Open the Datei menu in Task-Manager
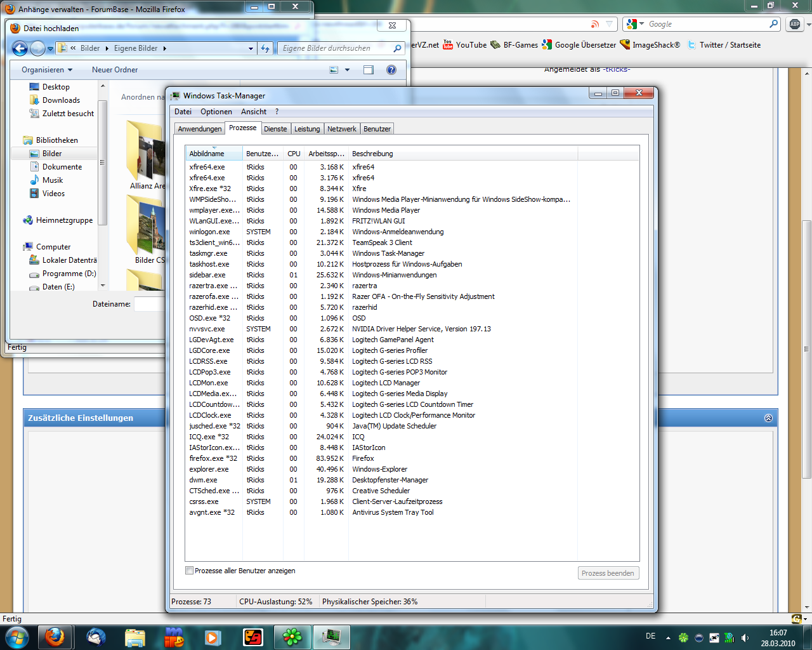Screen dimensions: 812x650 183,112
